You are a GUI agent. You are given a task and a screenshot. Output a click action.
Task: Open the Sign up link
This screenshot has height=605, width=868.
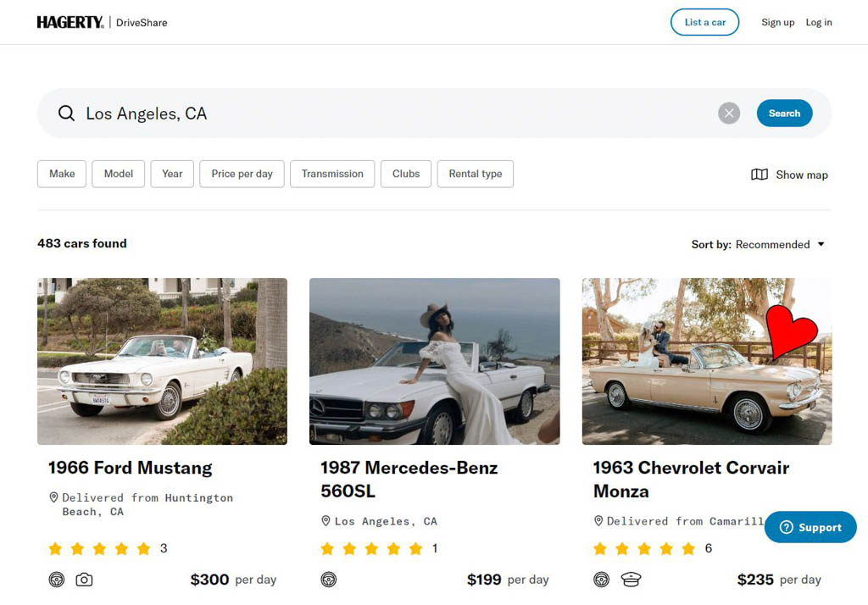pos(777,22)
